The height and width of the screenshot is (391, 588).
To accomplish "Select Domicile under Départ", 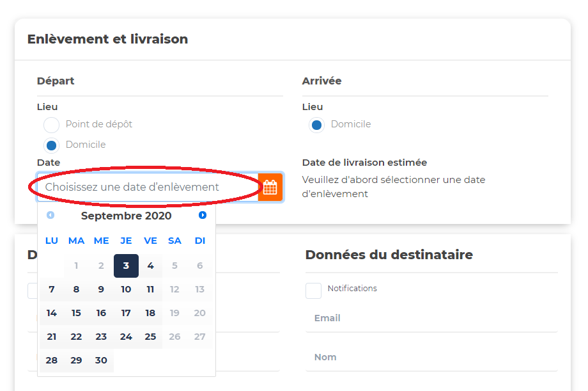I will pos(52,145).
